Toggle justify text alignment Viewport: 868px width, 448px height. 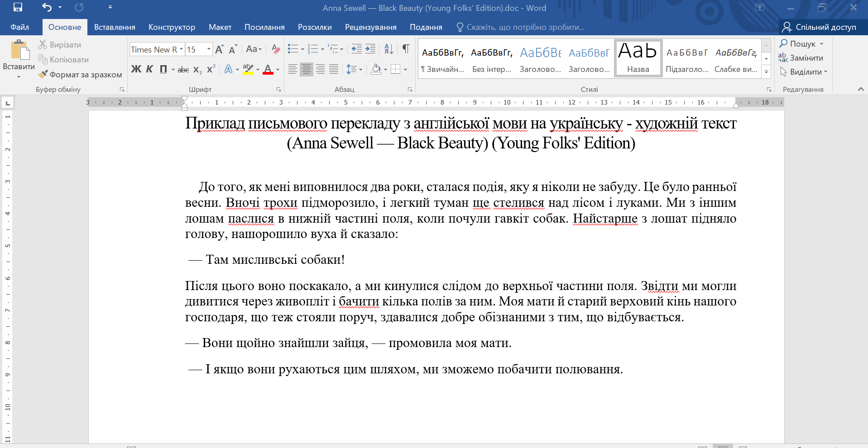pyautogui.click(x=334, y=69)
